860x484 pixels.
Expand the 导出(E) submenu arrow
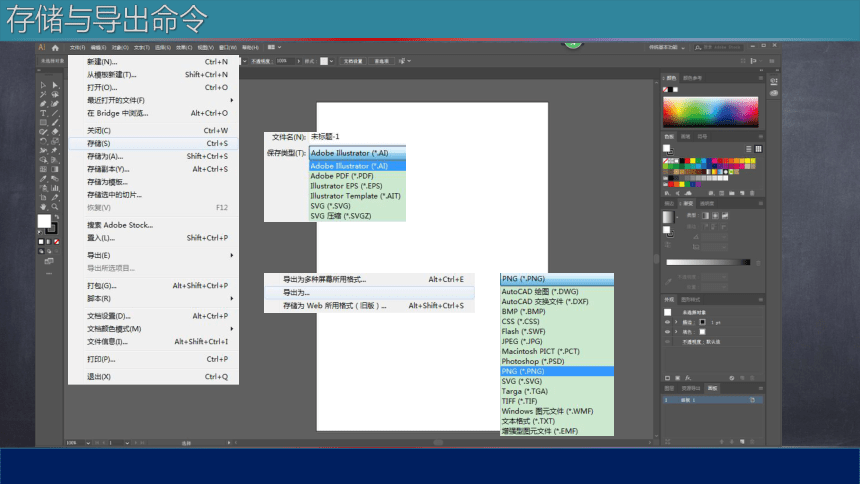pos(231,255)
